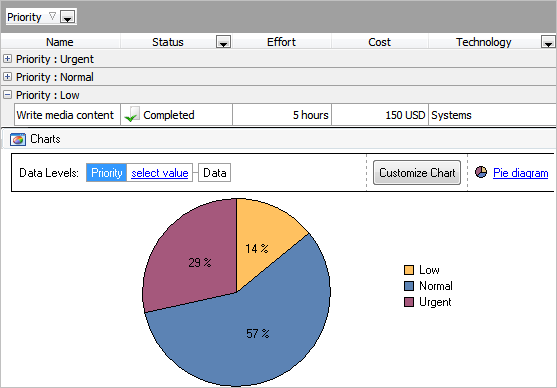This screenshot has width=557, height=388.
Task: Click the Priority sort triangle icon
Action: click(52, 16)
